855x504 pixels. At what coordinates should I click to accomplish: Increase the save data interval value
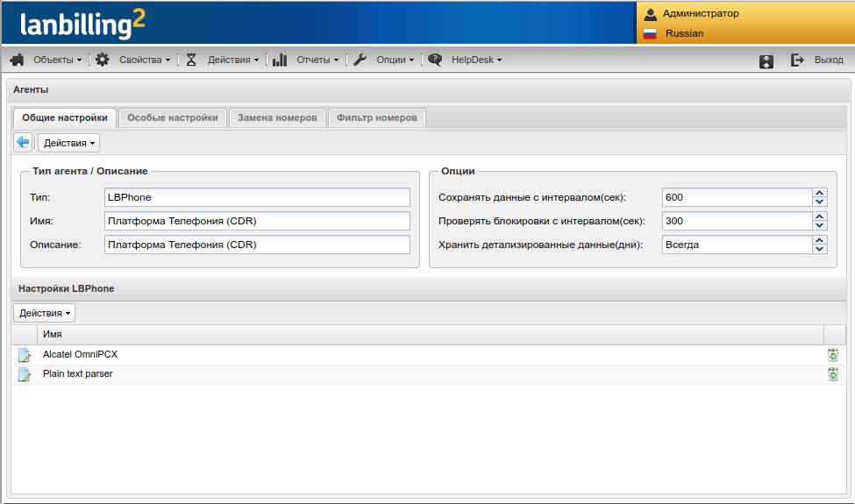820,193
